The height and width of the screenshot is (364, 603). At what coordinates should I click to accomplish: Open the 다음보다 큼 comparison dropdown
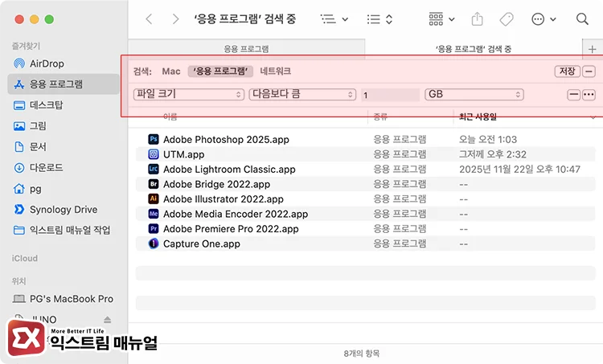tap(302, 94)
